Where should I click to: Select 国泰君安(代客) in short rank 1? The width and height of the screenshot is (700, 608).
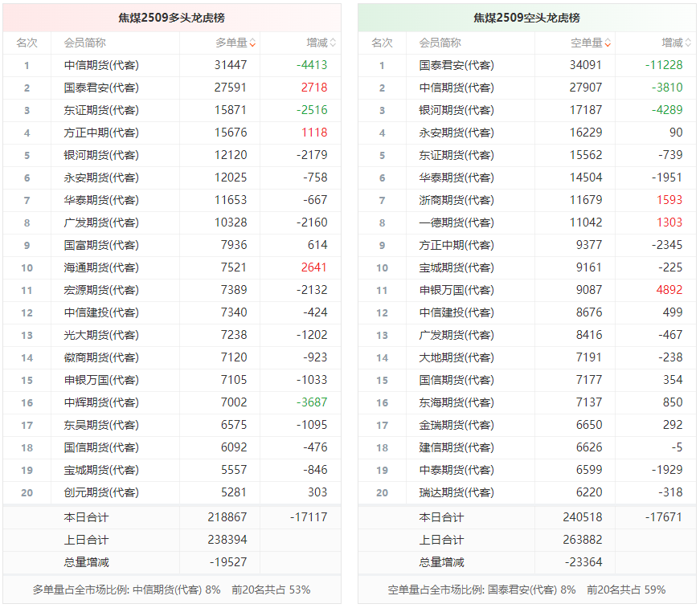point(456,65)
